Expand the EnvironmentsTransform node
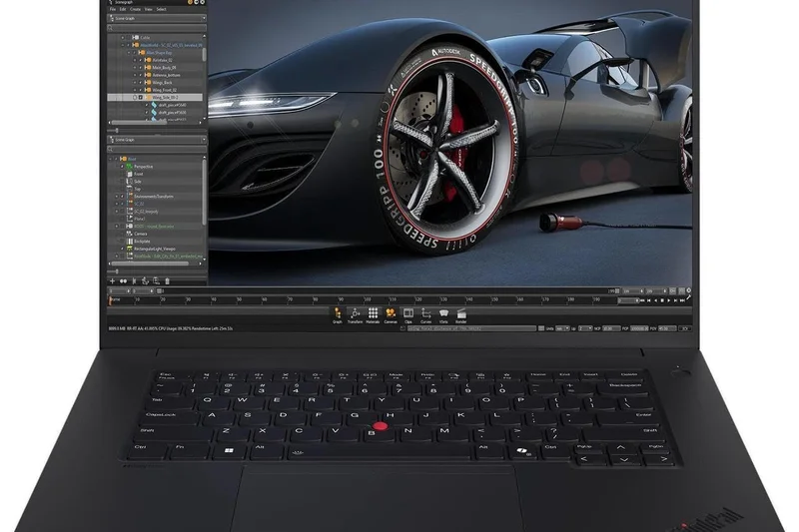 click(117, 197)
